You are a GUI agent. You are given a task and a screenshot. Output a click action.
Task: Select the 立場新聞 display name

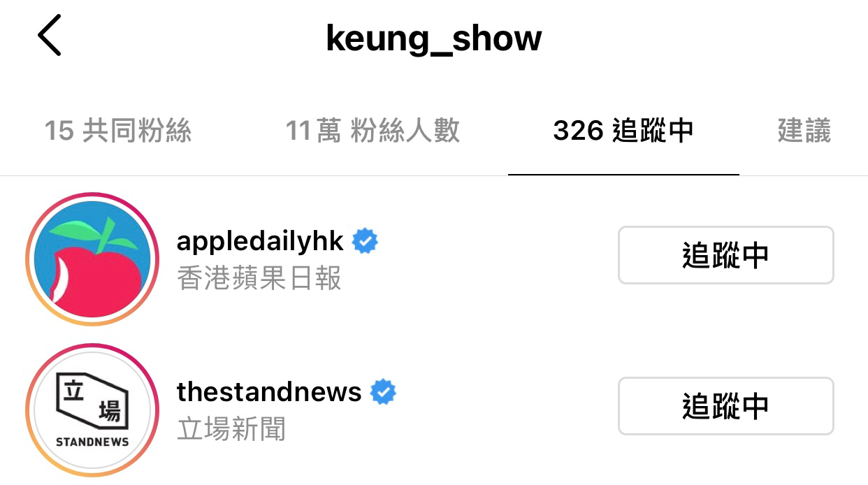point(231,429)
